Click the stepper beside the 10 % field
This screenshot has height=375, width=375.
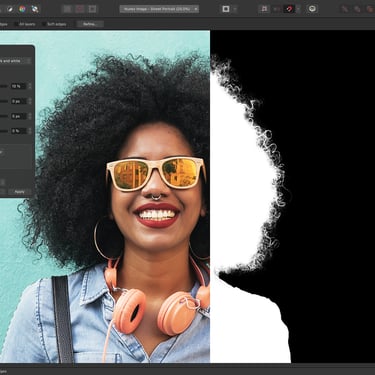(30, 86)
